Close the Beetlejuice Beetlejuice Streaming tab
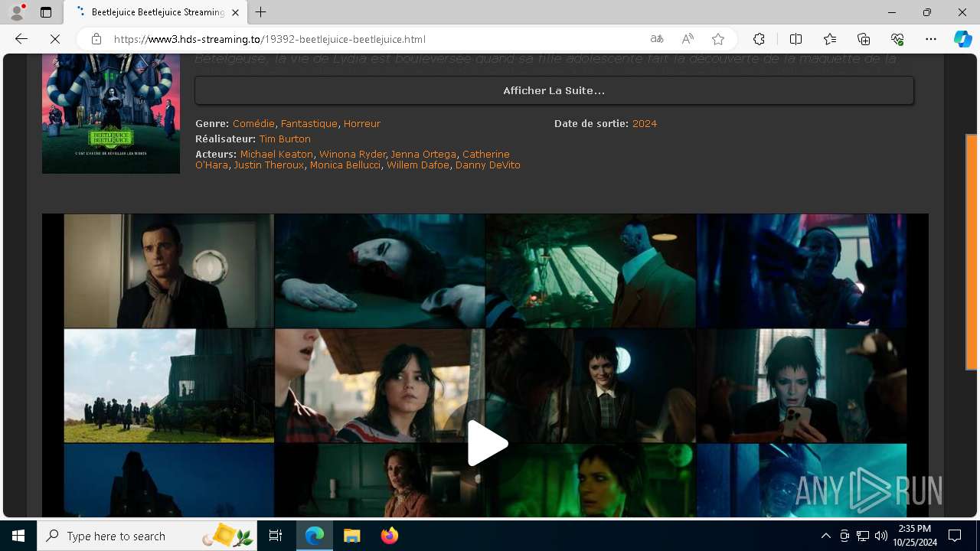This screenshot has height=551, width=980. coord(236,12)
